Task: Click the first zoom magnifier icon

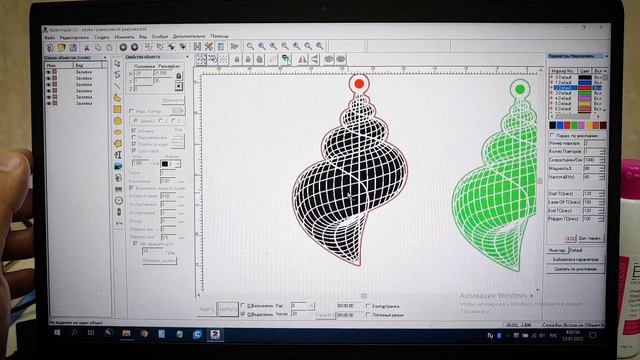Action: [x=250, y=47]
